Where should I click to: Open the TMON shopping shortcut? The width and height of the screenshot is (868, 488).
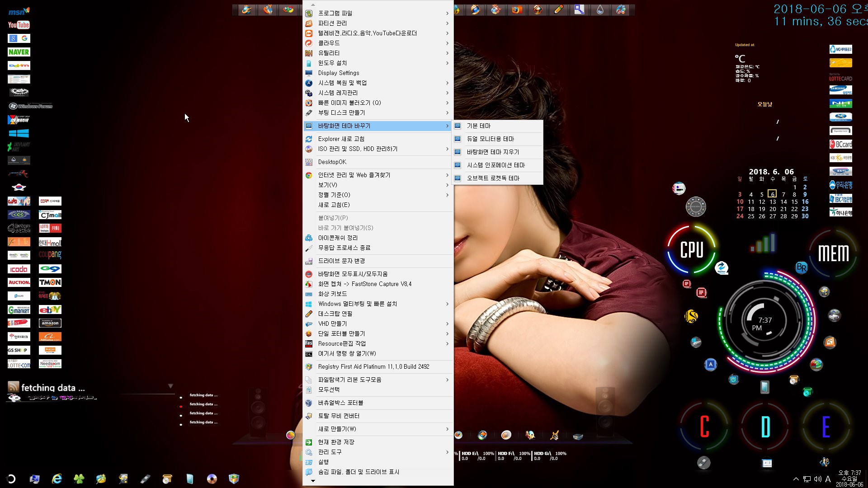point(50,282)
